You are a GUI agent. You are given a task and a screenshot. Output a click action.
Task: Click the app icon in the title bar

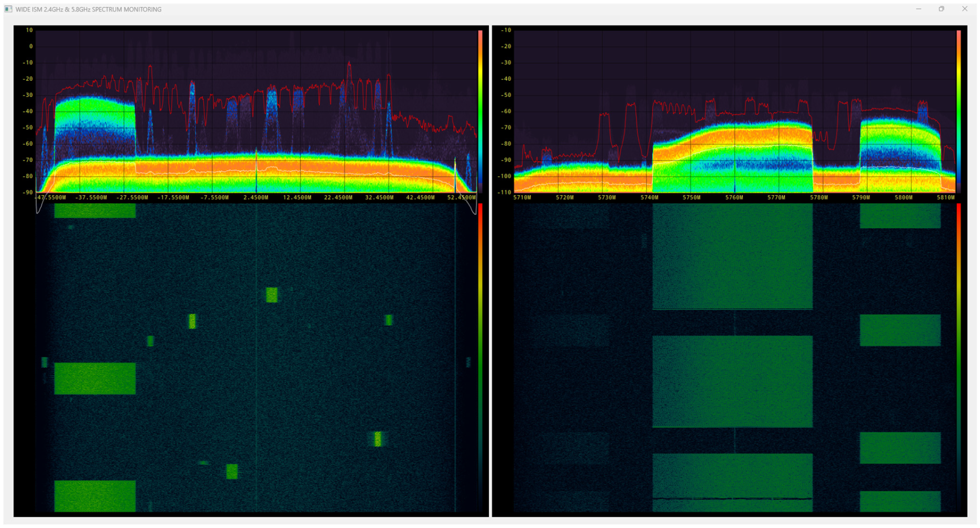[8, 9]
